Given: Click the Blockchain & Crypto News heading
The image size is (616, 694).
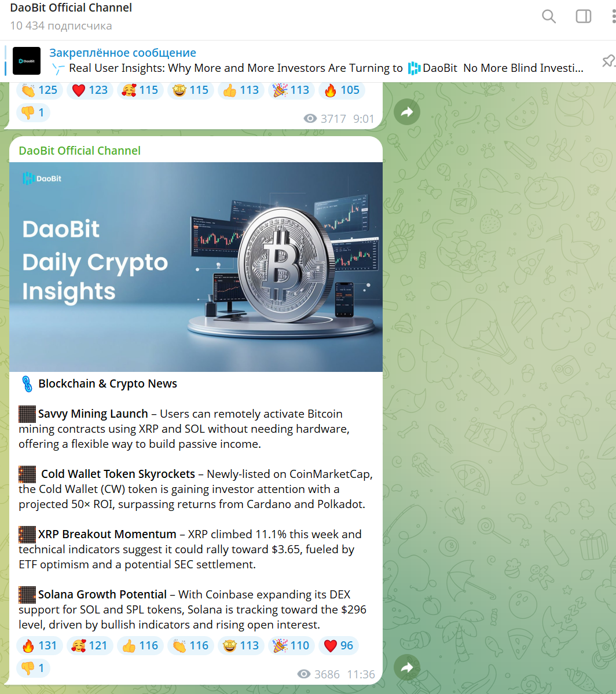Looking at the screenshot, I should 108,383.
